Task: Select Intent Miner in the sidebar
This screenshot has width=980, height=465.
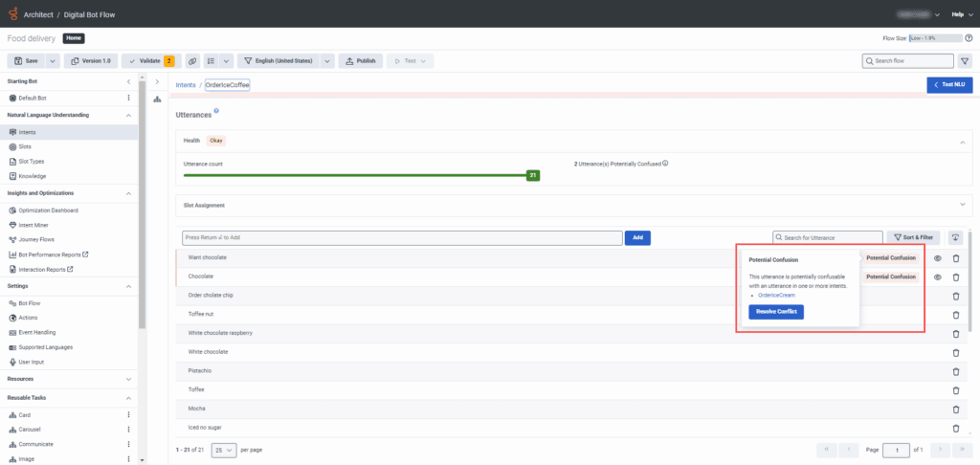Action: click(35, 225)
